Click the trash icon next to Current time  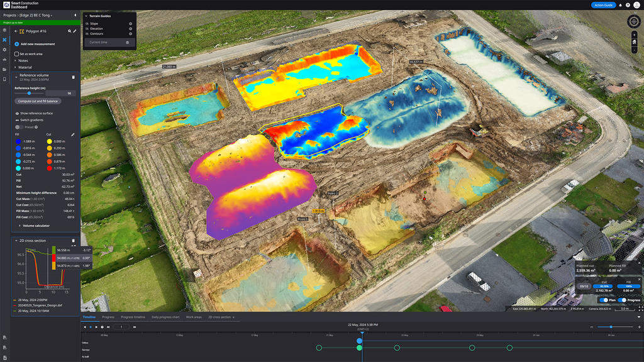pyautogui.click(x=127, y=42)
